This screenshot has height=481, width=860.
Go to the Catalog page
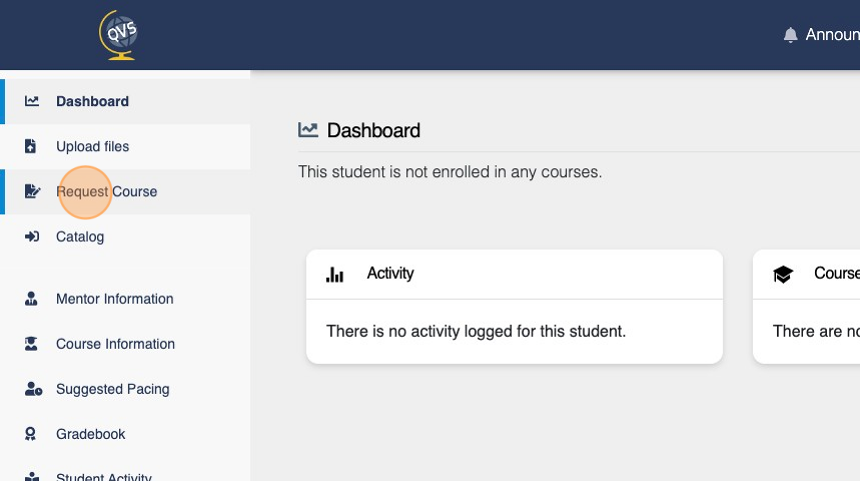pyautogui.click(x=80, y=237)
